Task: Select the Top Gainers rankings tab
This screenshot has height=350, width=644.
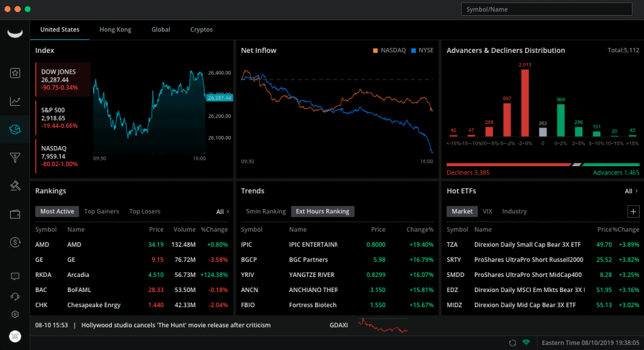Action: (x=101, y=212)
